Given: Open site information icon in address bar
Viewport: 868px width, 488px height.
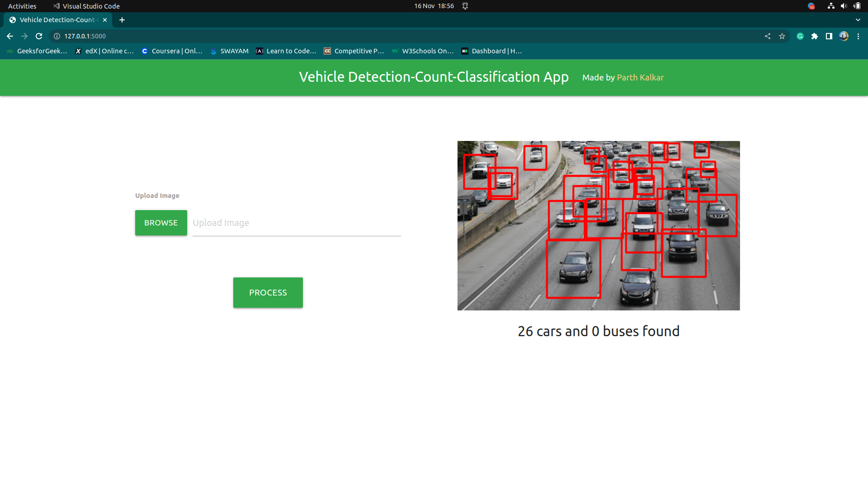Looking at the screenshot, I should pyautogui.click(x=56, y=36).
